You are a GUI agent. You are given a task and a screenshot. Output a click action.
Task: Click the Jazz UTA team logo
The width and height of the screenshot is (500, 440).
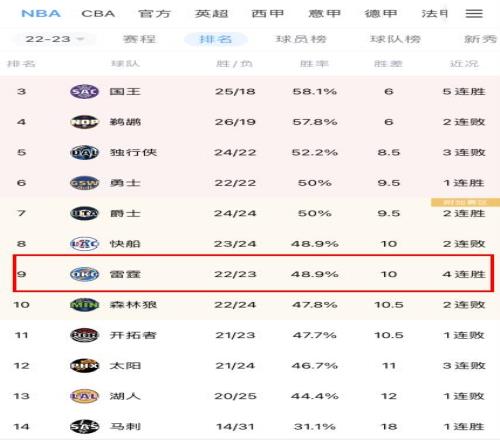tap(85, 213)
